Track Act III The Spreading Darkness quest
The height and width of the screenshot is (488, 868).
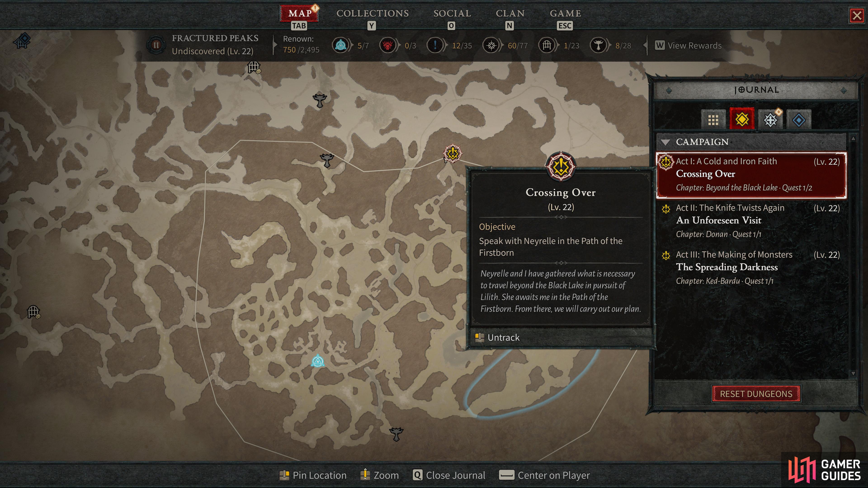(751, 267)
